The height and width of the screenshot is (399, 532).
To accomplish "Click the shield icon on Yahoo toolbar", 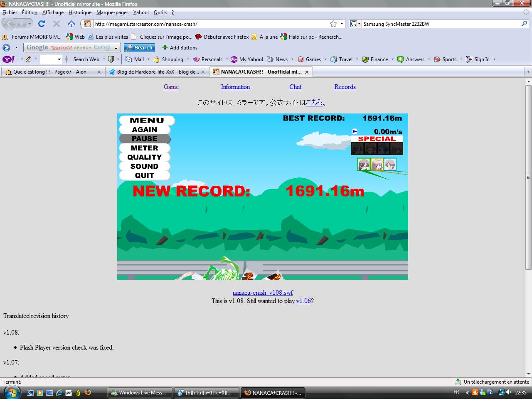I will pos(111,59).
